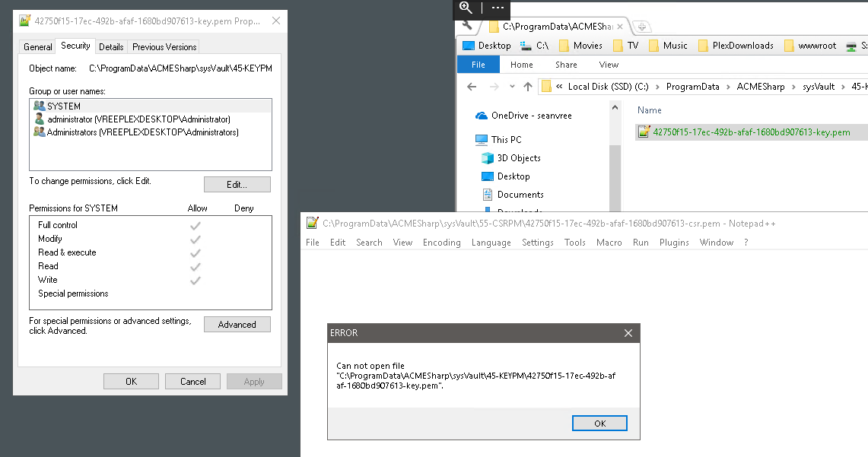Open the Share ribbon tab in Explorer
The height and width of the screenshot is (457, 868).
click(566, 65)
